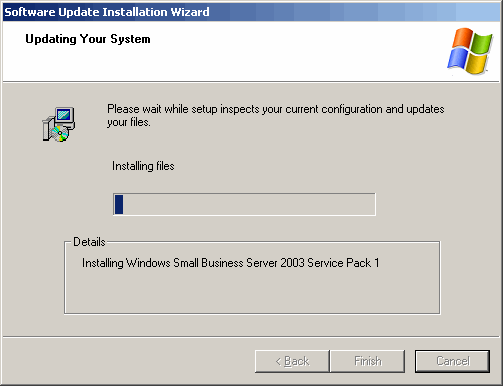Click the Cancel button
503x386 pixels.
452,361
